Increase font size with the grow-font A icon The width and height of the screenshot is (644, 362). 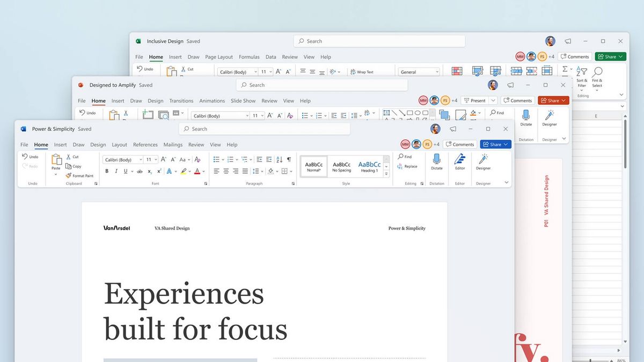click(x=164, y=159)
